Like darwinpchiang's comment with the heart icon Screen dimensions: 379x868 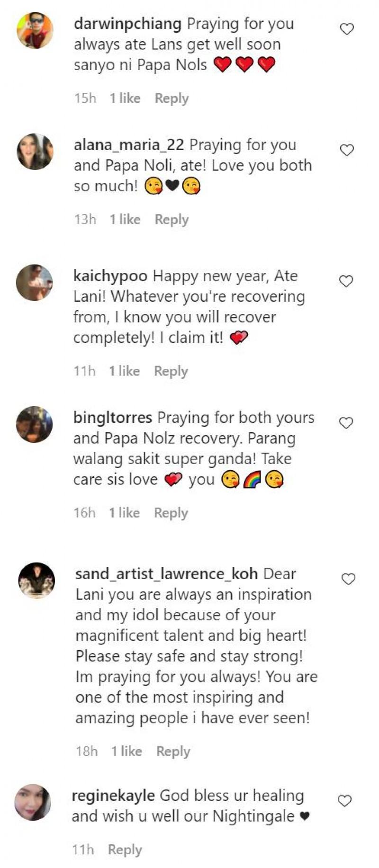tap(347, 29)
